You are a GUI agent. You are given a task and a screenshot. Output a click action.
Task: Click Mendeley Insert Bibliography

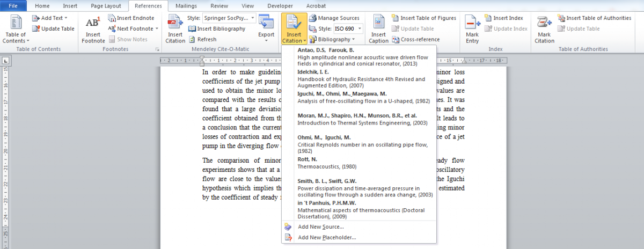coord(217,28)
